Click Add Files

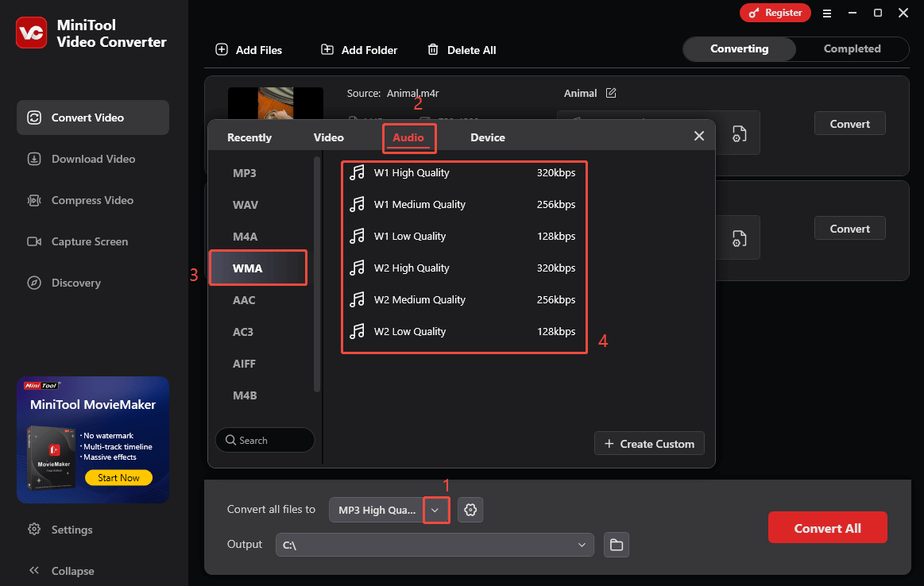tap(249, 50)
